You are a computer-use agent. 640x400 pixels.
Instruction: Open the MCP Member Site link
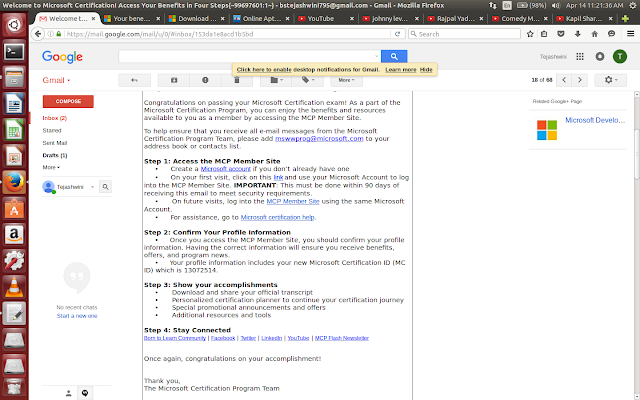pos(293,202)
